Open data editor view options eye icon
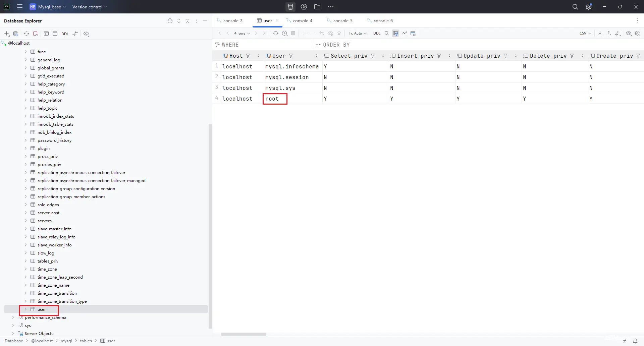Screen dimensions: 644x346 629,33
